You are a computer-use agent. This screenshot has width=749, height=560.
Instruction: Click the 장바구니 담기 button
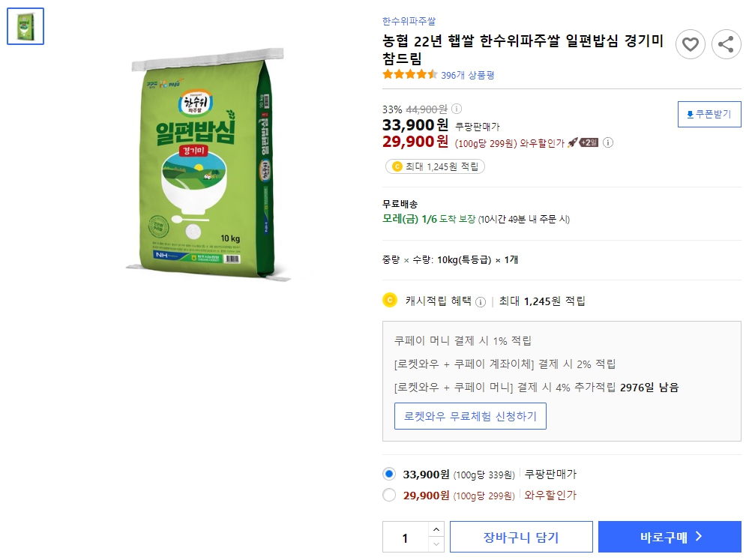520,537
